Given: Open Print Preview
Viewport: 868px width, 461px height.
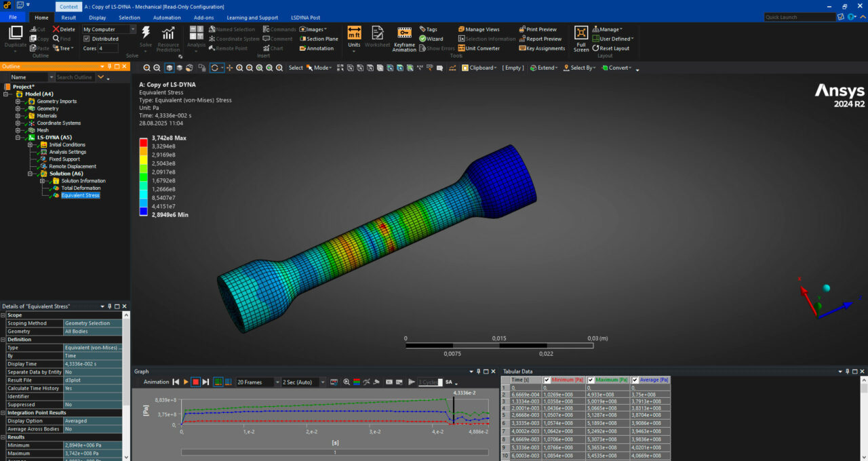Looking at the screenshot, I should tap(538, 29).
